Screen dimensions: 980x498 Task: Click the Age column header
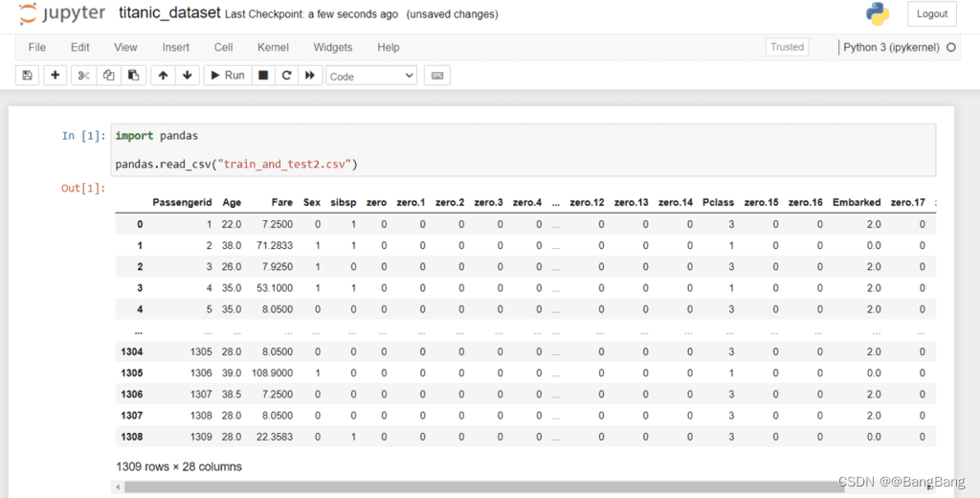tap(232, 203)
